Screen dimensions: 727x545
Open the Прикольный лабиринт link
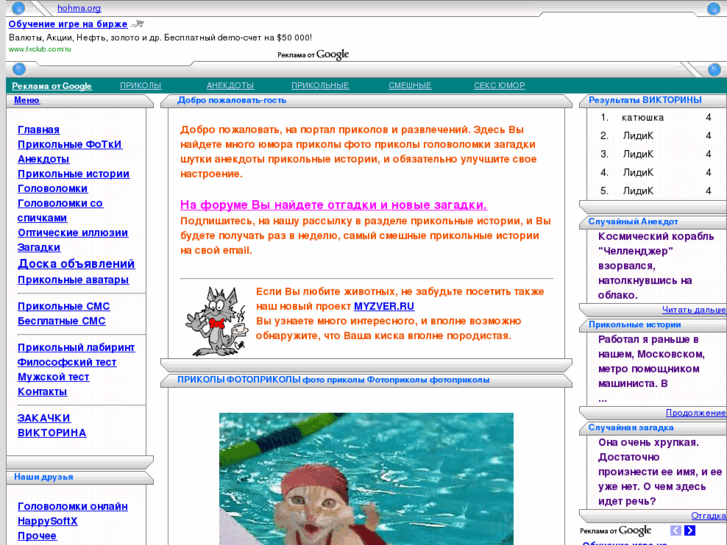tap(76, 348)
